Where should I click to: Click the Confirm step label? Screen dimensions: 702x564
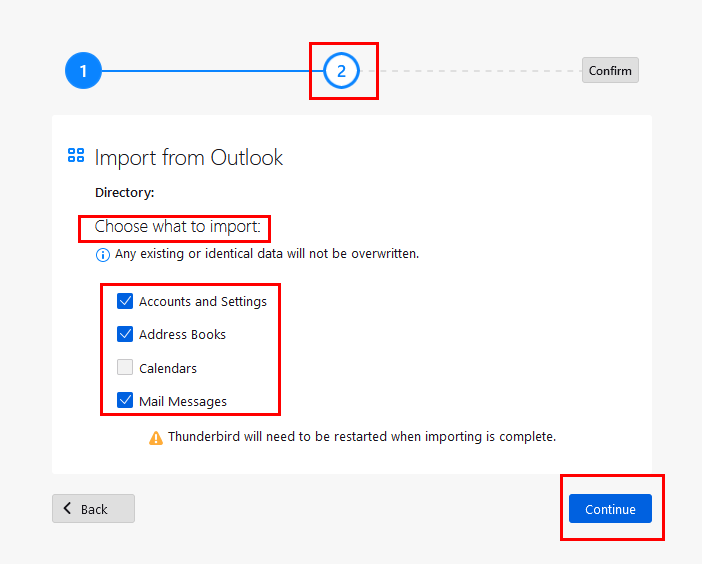[610, 70]
